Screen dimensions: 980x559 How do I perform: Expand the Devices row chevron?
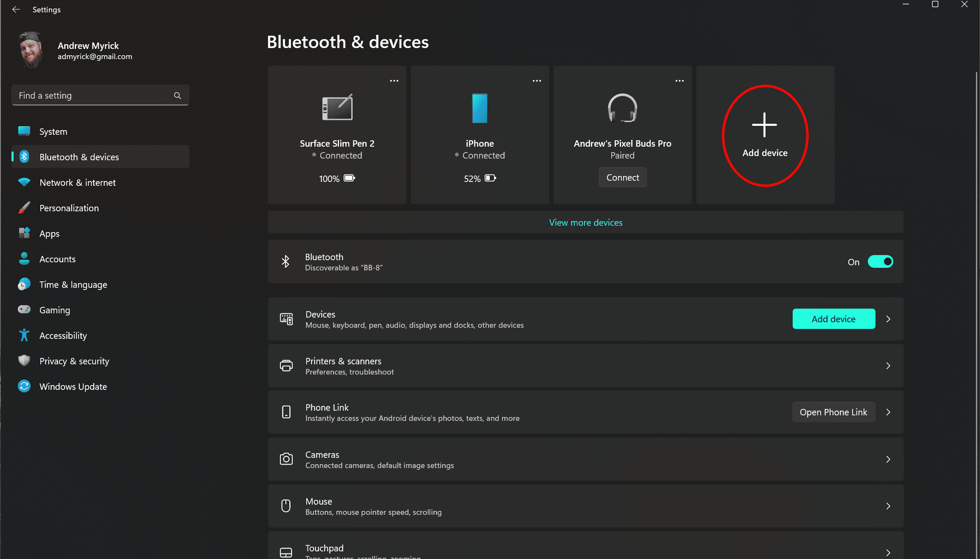point(888,319)
